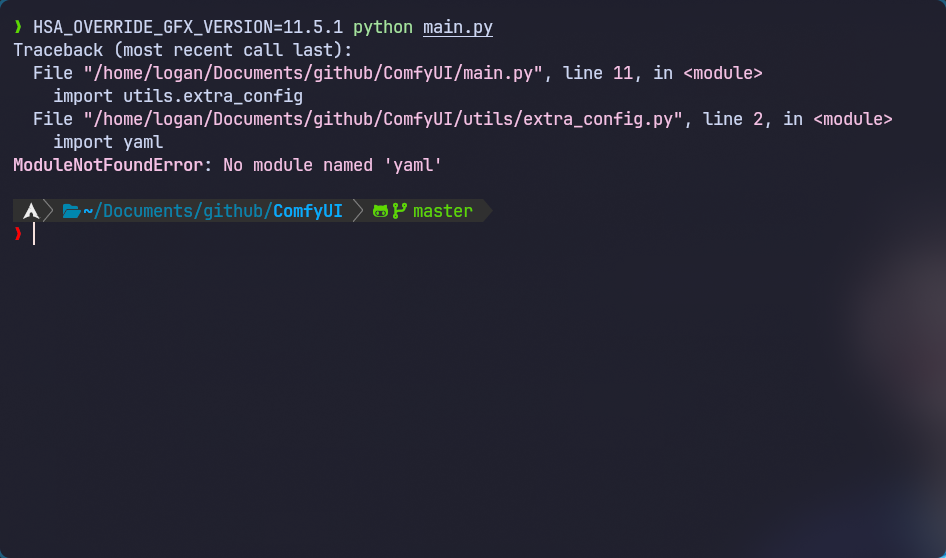The image size is (946, 558).
Task: Click the underlined main.py in the command
Action: [x=457, y=27]
